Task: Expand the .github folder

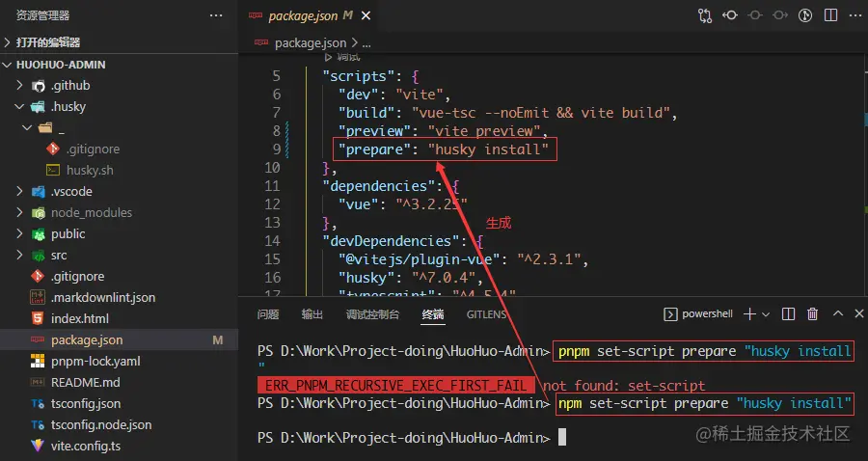Action: click(x=20, y=85)
